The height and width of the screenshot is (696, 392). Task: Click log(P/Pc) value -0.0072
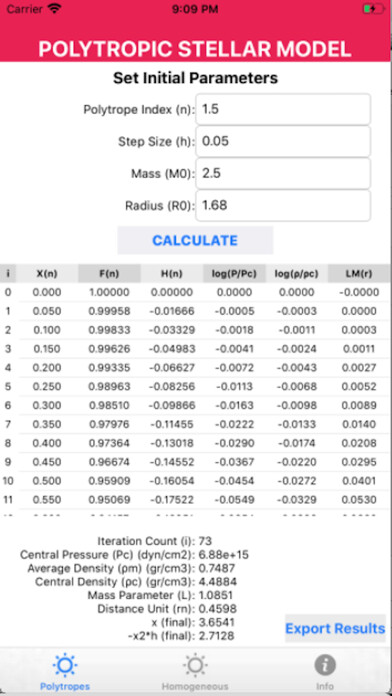tap(234, 368)
